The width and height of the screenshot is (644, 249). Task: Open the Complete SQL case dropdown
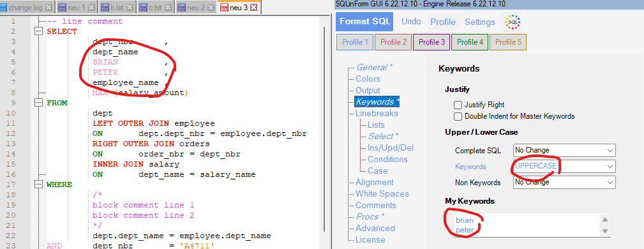[564, 151]
